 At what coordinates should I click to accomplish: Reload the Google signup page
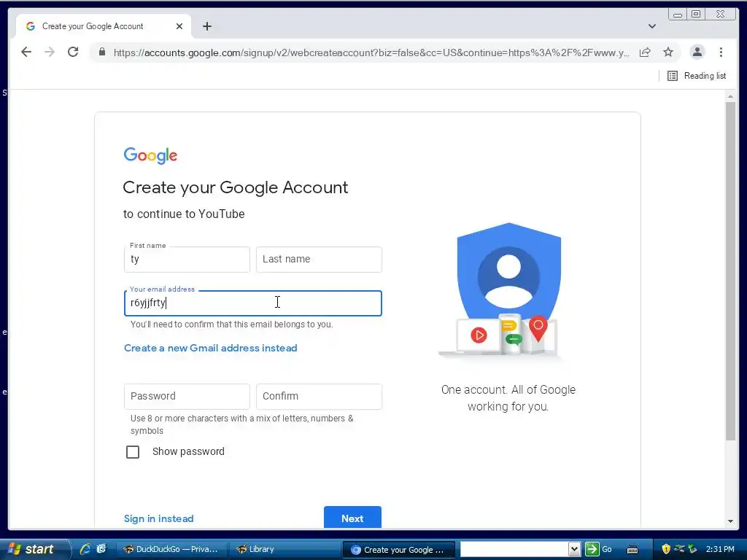[x=73, y=52]
